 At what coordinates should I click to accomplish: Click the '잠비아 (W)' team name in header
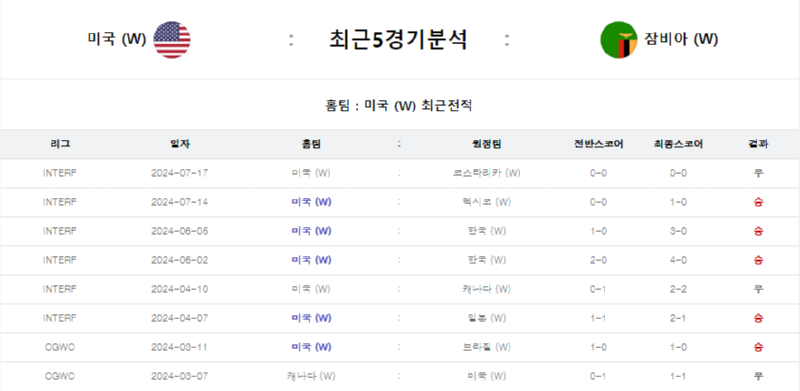point(682,39)
